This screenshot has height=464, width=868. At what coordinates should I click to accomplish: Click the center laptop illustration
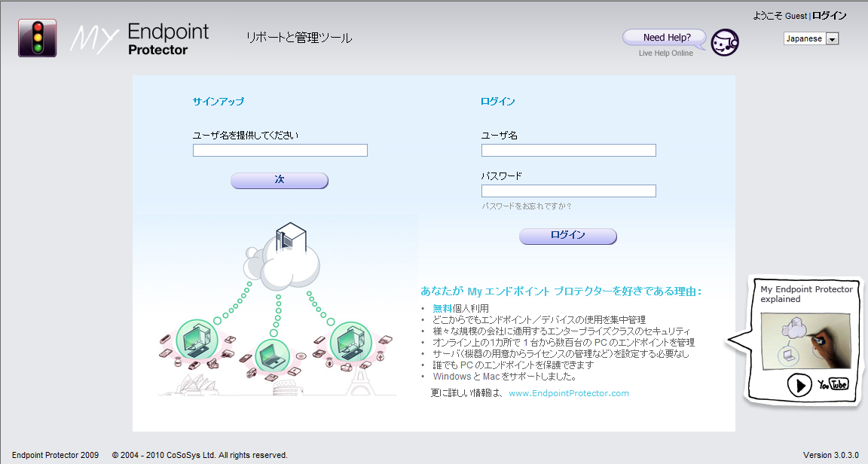[x=272, y=356]
